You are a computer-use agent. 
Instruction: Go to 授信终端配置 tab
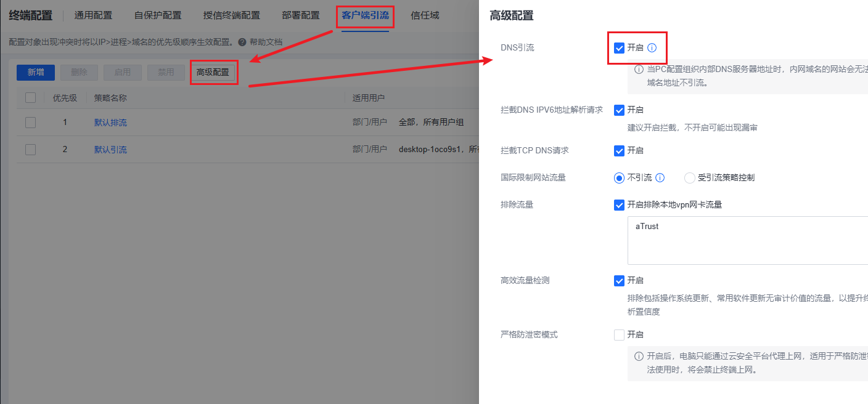(231, 15)
